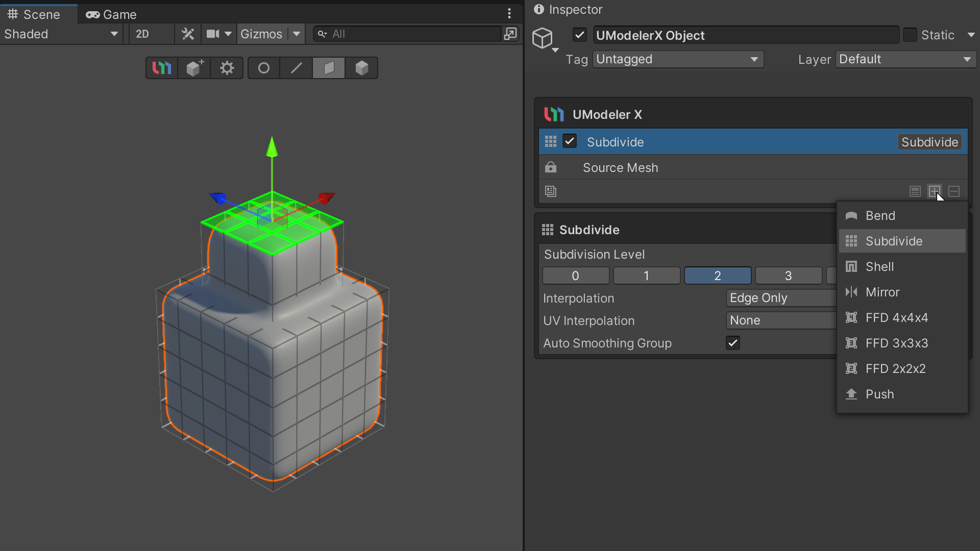Viewport: 980px width, 551px height.
Task: Open the Layer Default dropdown
Action: point(905,59)
